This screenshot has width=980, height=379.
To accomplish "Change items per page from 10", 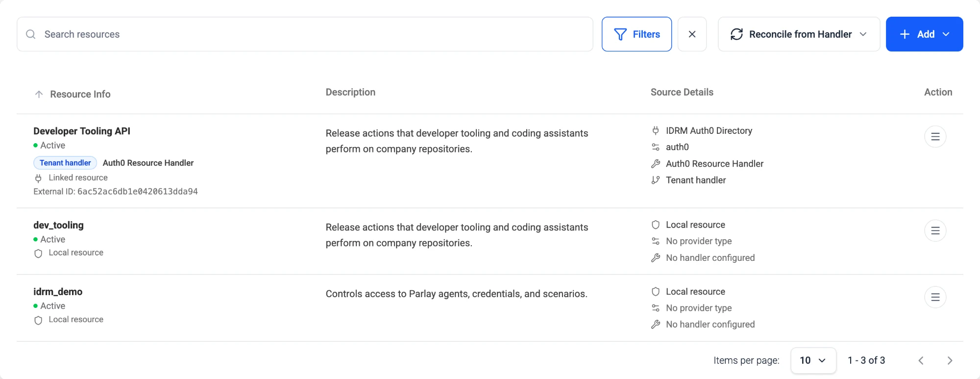I will [x=813, y=360].
